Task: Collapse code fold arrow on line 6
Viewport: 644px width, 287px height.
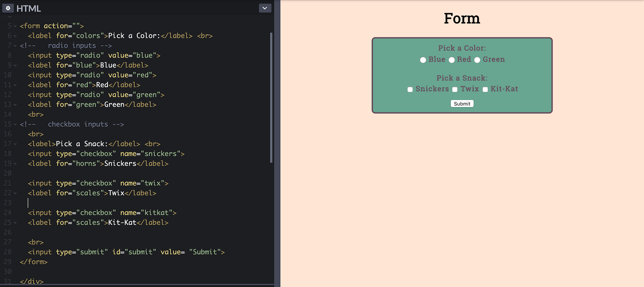Action: pyautogui.click(x=15, y=36)
